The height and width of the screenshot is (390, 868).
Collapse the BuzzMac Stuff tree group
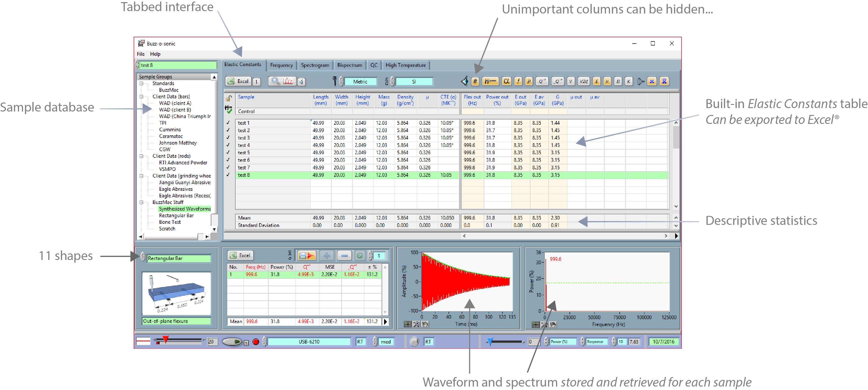[x=142, y=203]
